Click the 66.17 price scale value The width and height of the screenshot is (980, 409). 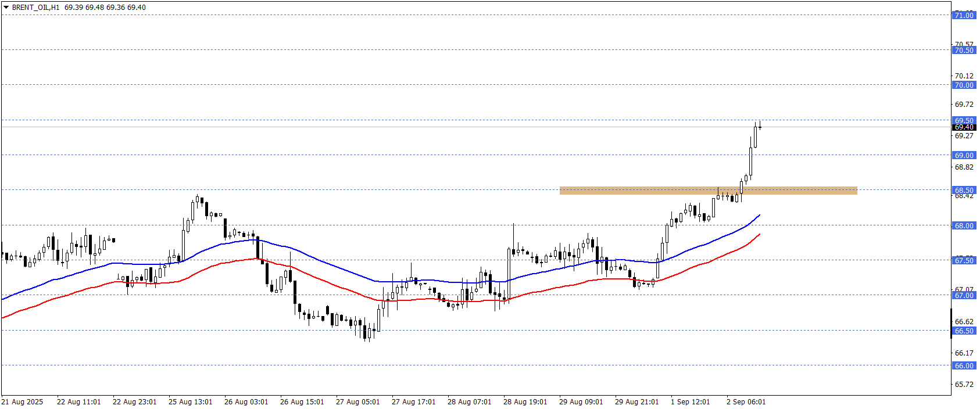pyautogui.click(x=964, y=353)
